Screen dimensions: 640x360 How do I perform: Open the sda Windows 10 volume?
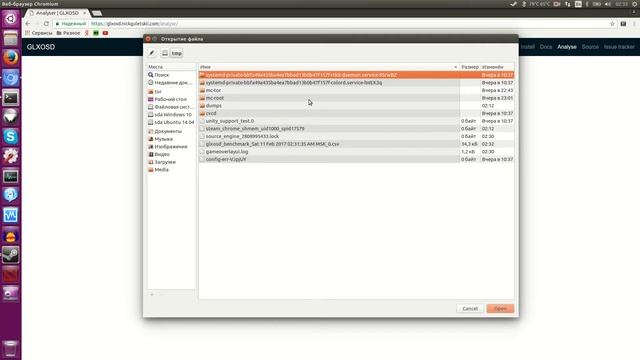171,115
